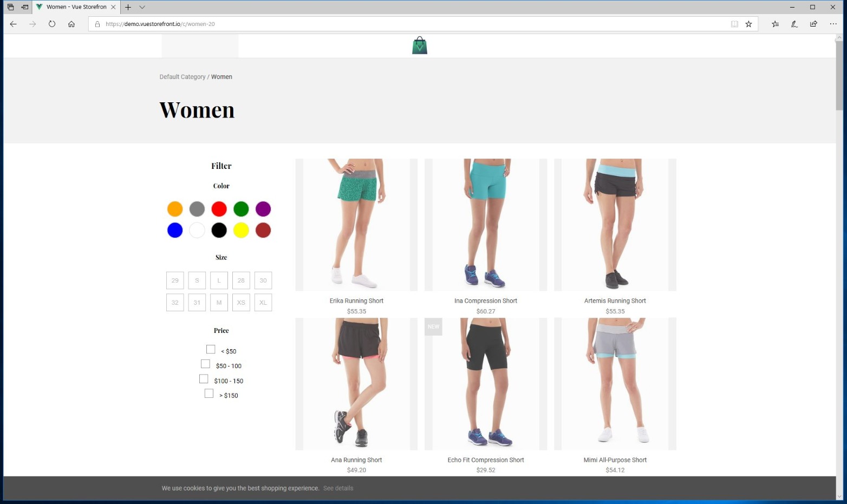Screen dimensions: 847x504
Task: Refresh the page with the reload icon
Action: click(x=52, y=24)
